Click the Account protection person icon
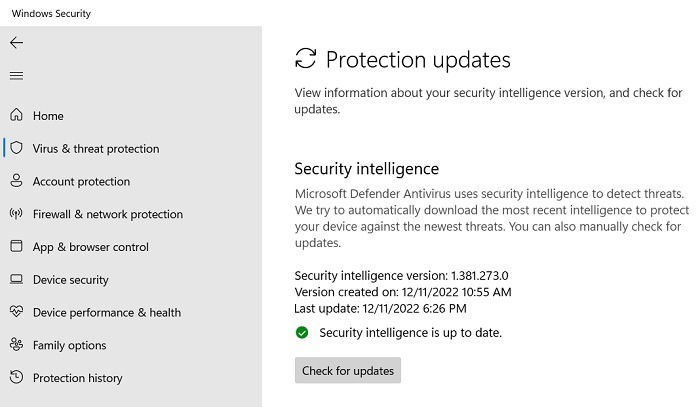 16,181
